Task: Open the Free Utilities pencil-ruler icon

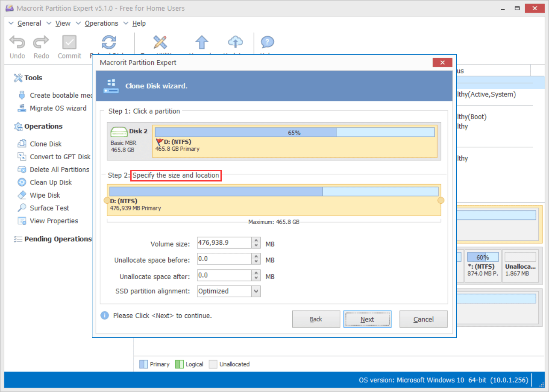Action: pos(160,42)
